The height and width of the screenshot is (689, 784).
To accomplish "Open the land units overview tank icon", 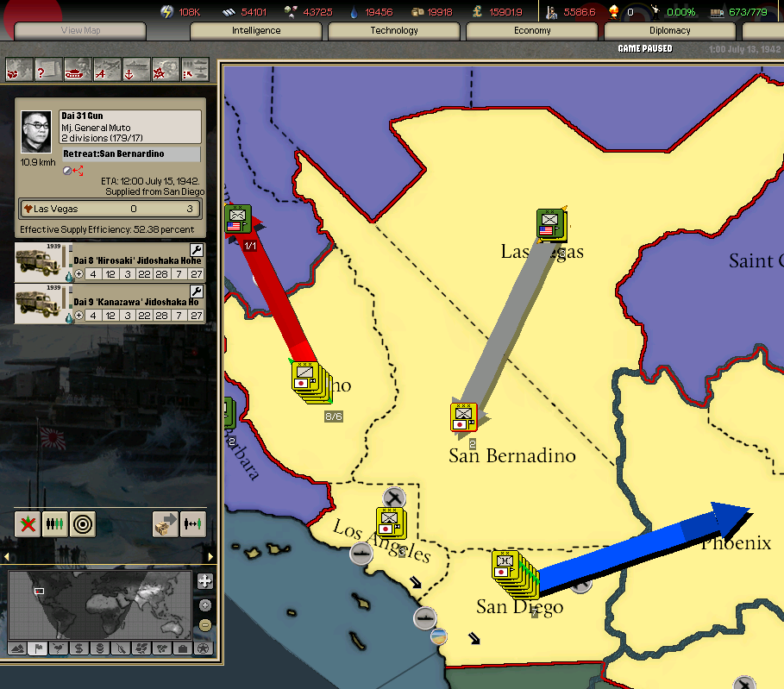I will [78, 68].
